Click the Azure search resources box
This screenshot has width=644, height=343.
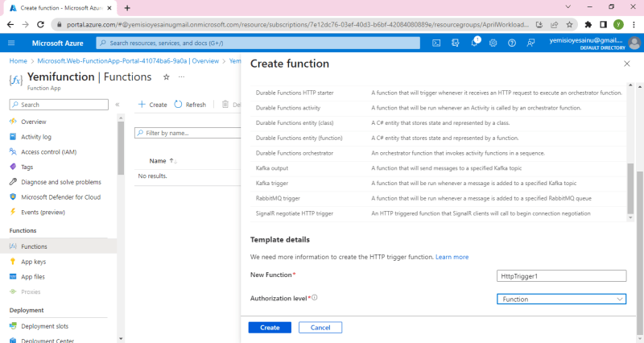coord(258,43)
